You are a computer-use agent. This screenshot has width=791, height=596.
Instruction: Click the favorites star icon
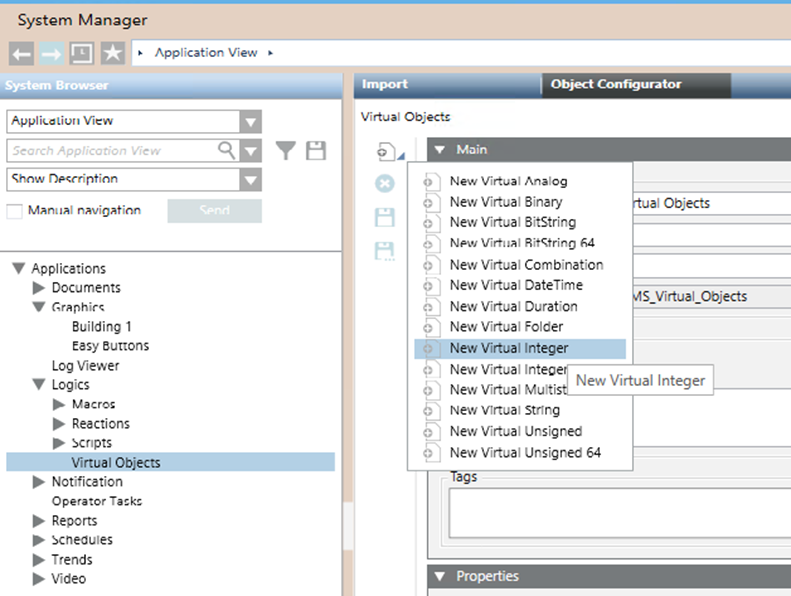coord(112,53)
